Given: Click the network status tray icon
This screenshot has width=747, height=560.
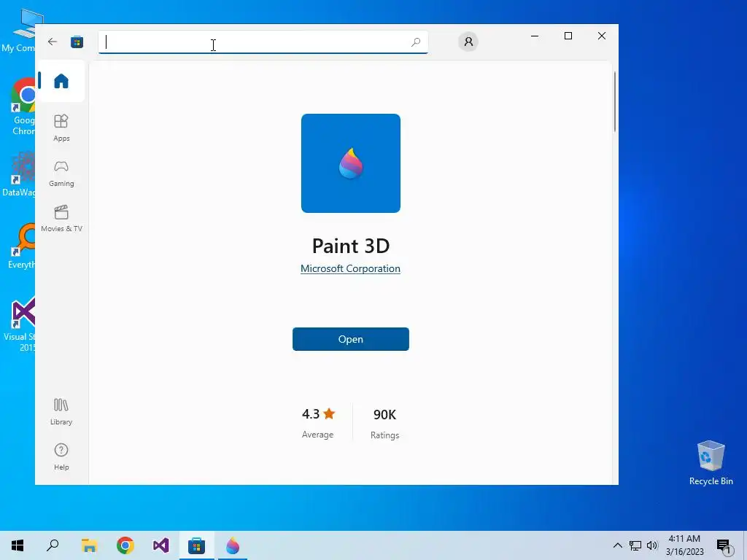Looking at the screenshot, I should 635,545.
